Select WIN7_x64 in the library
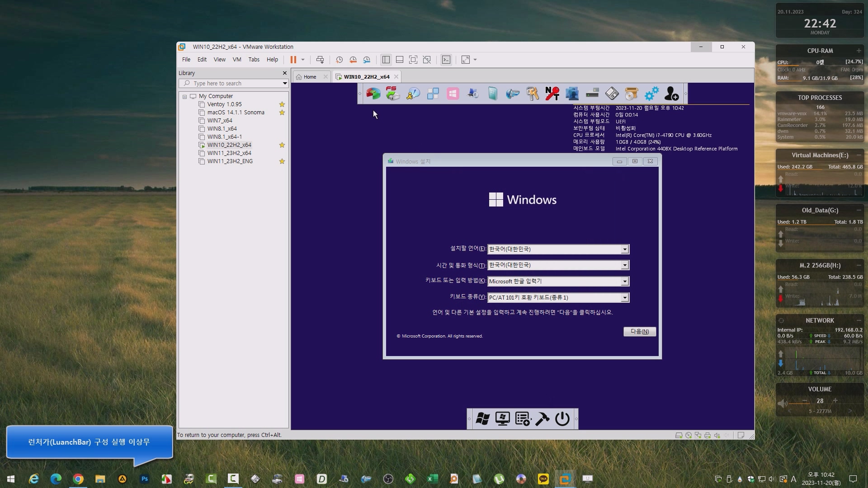Viewport: 868px width, 488px height. 220,121
